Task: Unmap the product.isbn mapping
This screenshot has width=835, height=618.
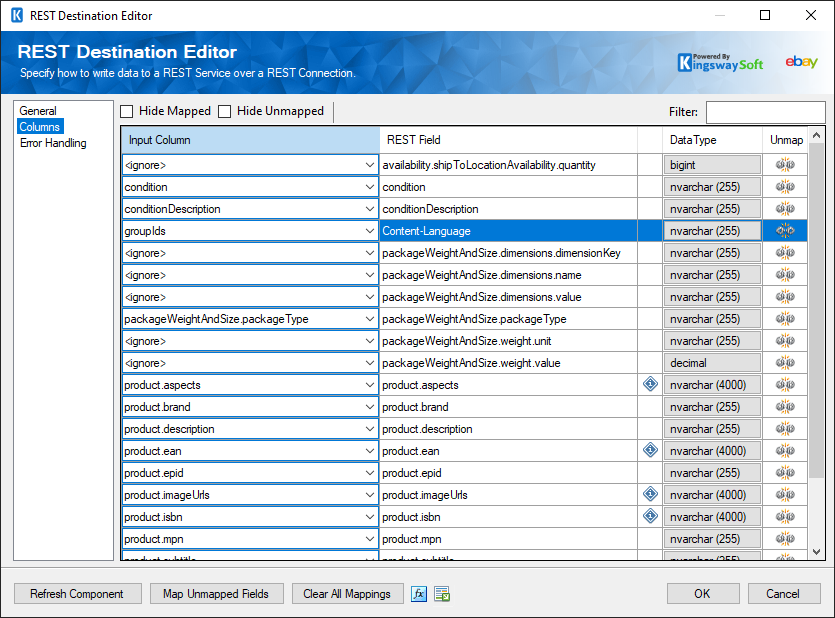Action: click(785, 517)
